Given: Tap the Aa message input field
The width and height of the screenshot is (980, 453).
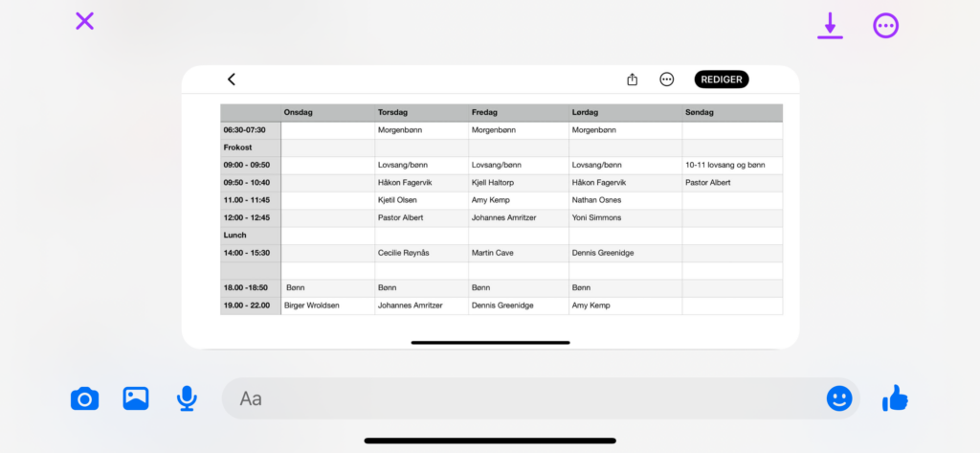Looking at the screenshot, I should (517, 398).
